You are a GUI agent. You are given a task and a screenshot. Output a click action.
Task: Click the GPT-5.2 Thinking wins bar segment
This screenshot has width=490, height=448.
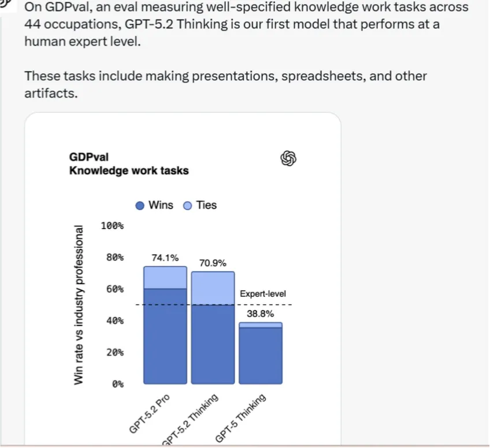click(213, 344)
